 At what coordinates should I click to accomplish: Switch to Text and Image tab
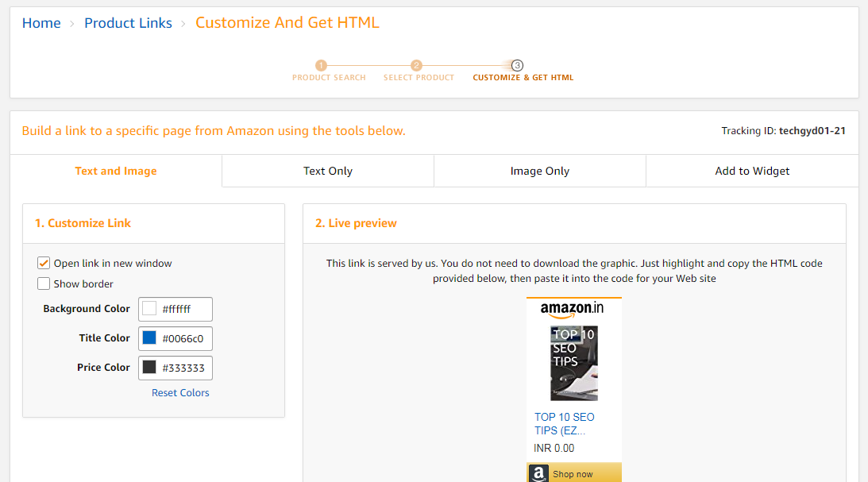tap(116, 171)
